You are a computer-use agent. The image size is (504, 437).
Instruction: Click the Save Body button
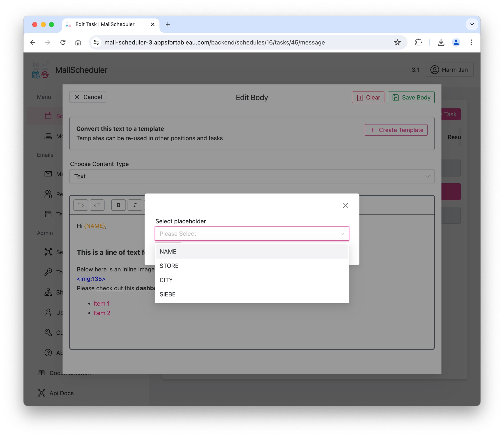pyautogui.click(x=411, y=97)
